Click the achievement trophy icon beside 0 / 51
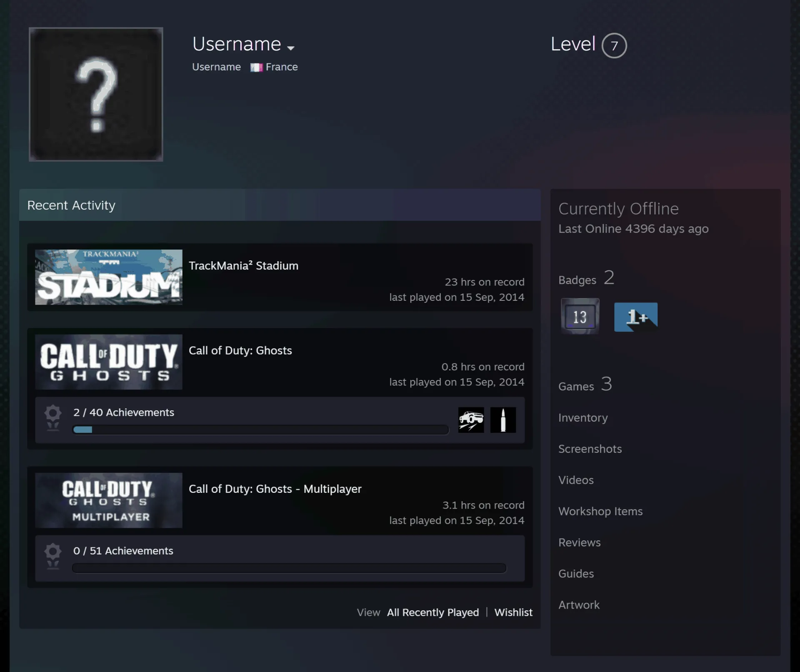Viewport: 800px width, 672px height. [53, 556]
